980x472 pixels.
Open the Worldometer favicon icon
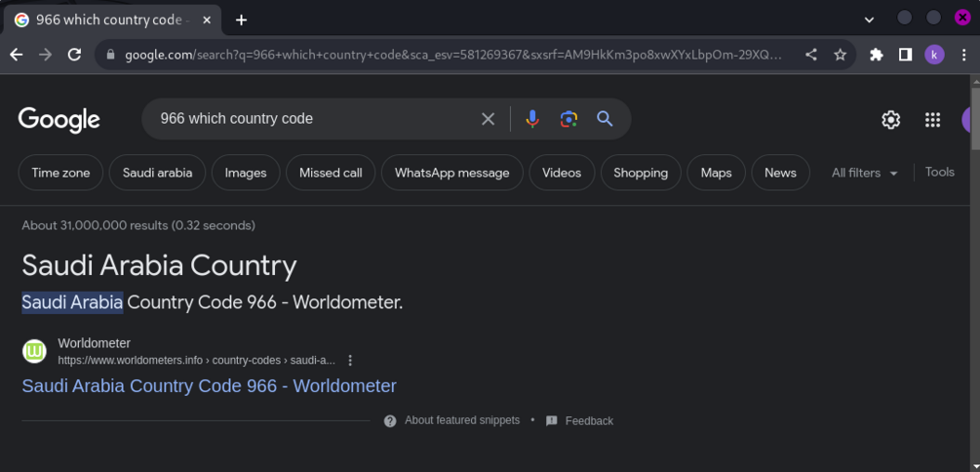coord(35,351)
